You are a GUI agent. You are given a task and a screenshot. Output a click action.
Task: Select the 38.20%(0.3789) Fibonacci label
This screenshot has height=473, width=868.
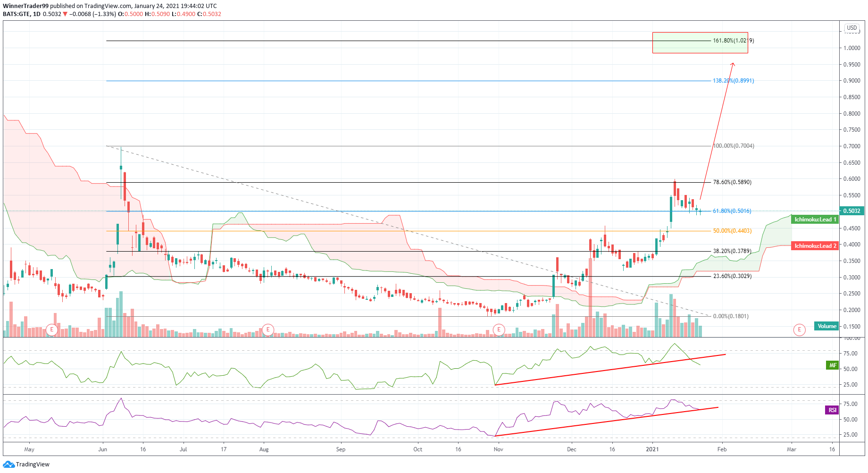(732, 251)
